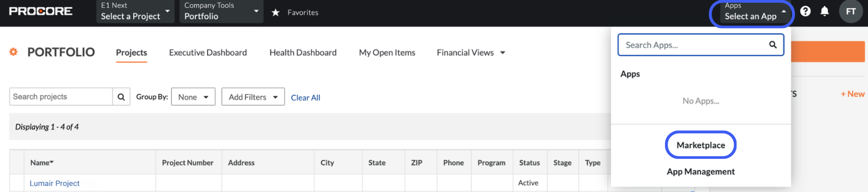Viewport: 868px width, 192px height.
Task: Click the Favorites star icon
Action: [x=275, y=12]
